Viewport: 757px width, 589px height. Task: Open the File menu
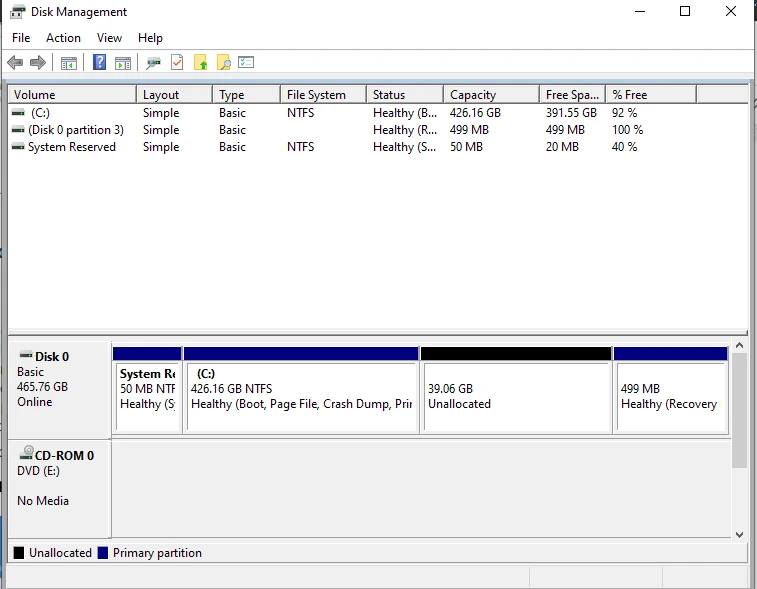[x=21, y=38]
